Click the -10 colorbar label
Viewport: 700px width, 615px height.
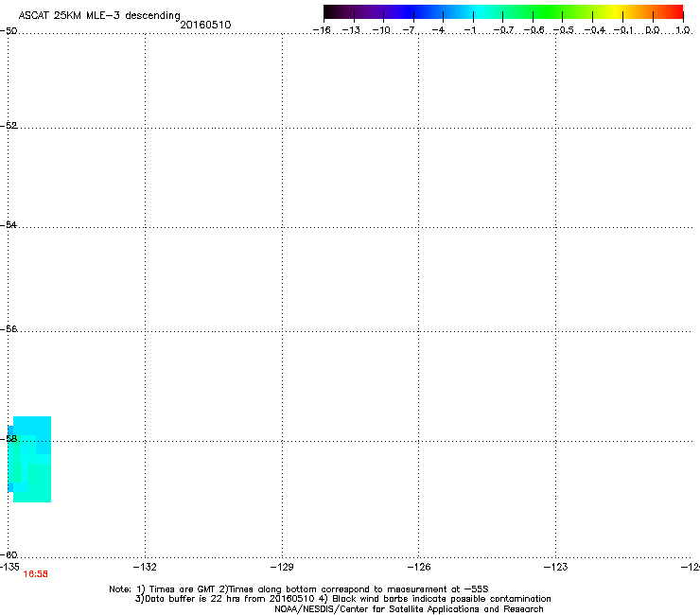click(381, 30)
